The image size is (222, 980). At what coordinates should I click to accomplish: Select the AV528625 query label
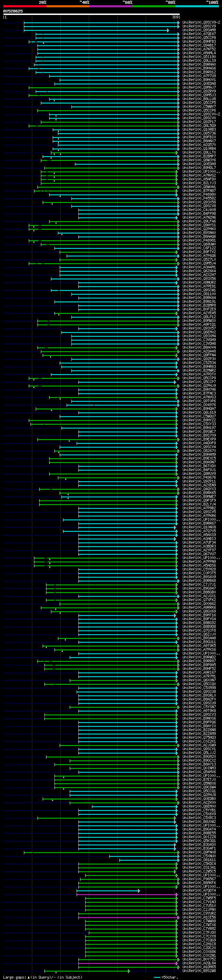pos(13,11)
